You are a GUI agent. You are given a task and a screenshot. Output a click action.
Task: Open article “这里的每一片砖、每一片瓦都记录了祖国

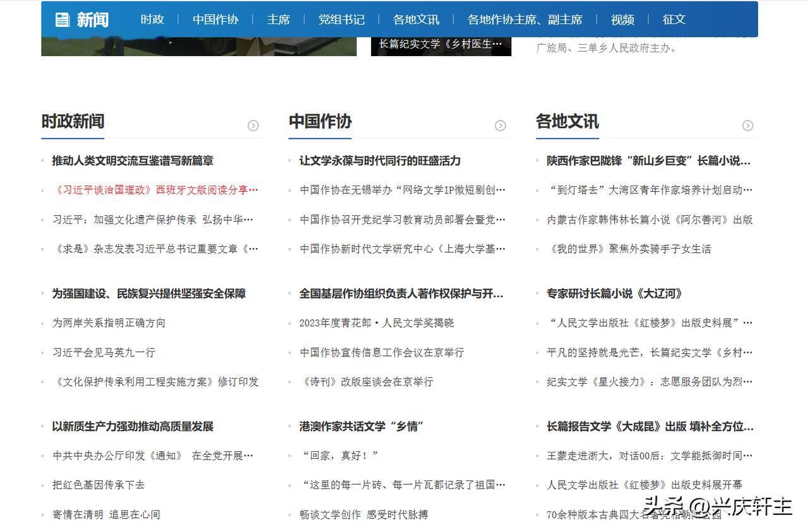(x=403, y=485)
